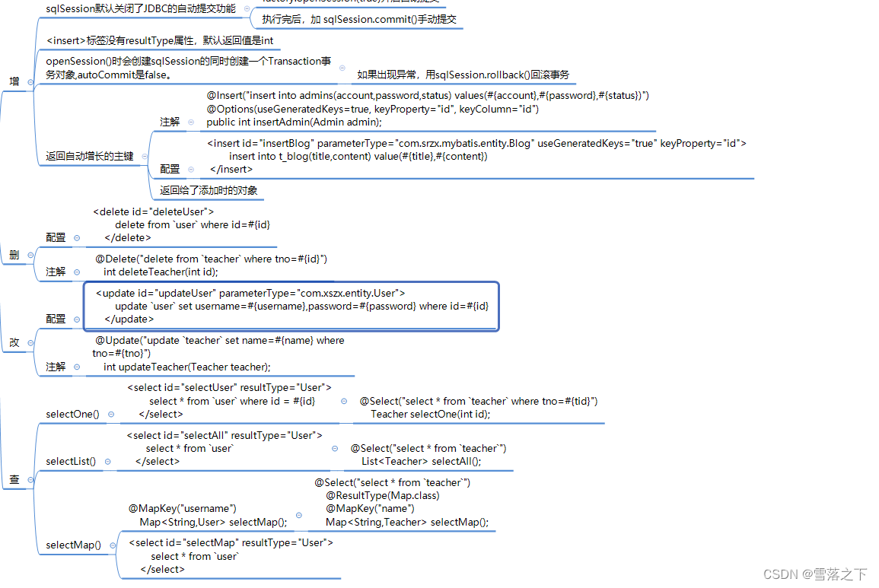The width and height of the screenshot is (879, 588).
Task: Collapse toggle after selectAll XML snippet
Action: point(335,449)
